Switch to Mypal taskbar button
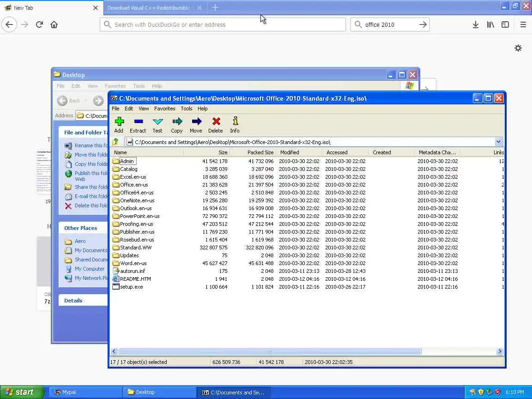 click(x=85, y=392)
